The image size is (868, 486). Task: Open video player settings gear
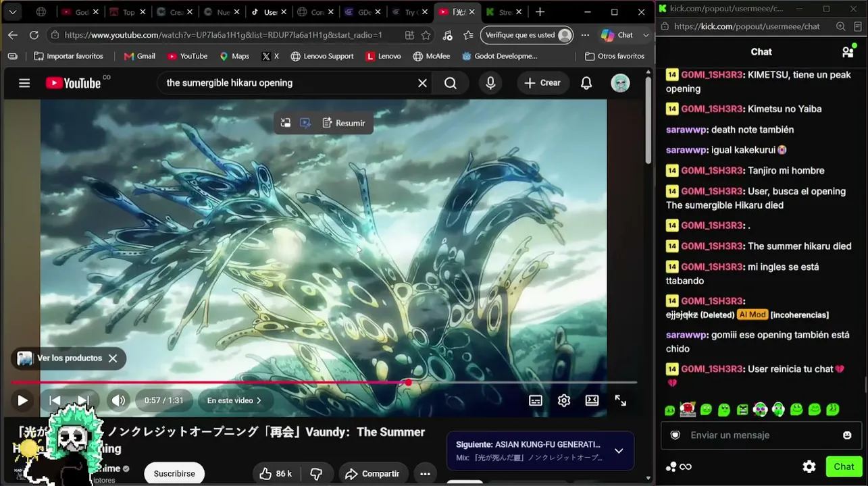click(x=564, y=400)
